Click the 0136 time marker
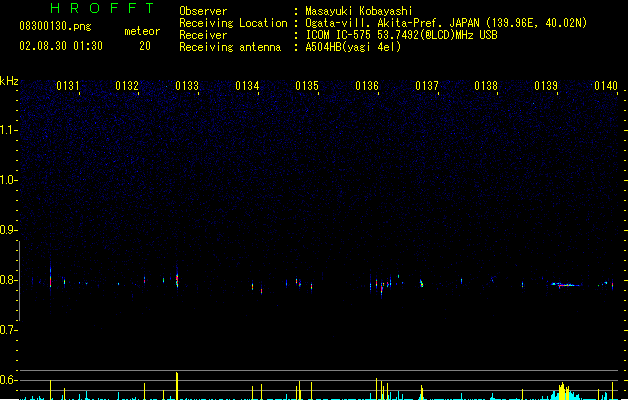The image size is (629, 400). (x=367, y=86)
